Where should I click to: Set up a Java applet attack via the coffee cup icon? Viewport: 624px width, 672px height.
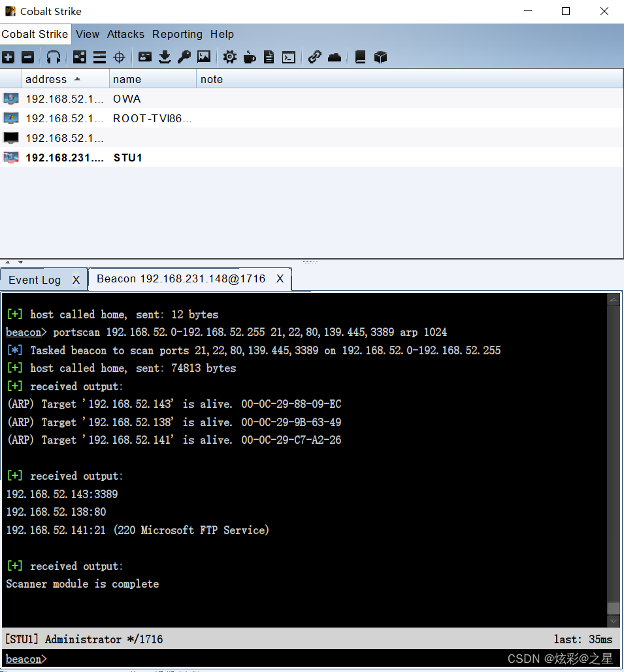pyautogui.click(x=249, y=57)
